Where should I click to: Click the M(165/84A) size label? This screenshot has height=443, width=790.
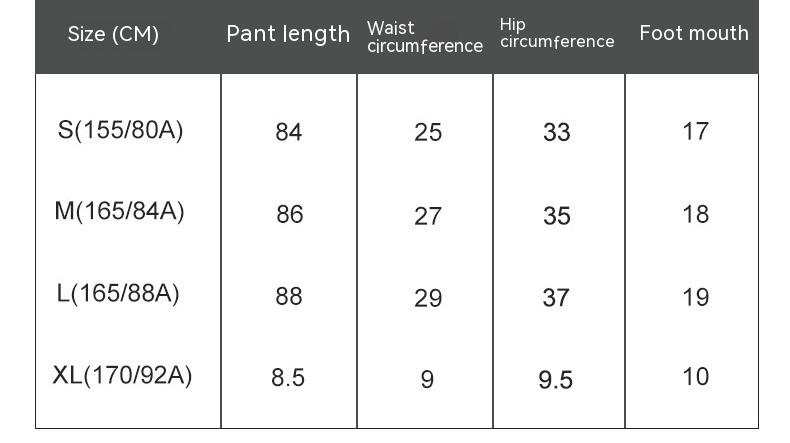pos(120,212)
